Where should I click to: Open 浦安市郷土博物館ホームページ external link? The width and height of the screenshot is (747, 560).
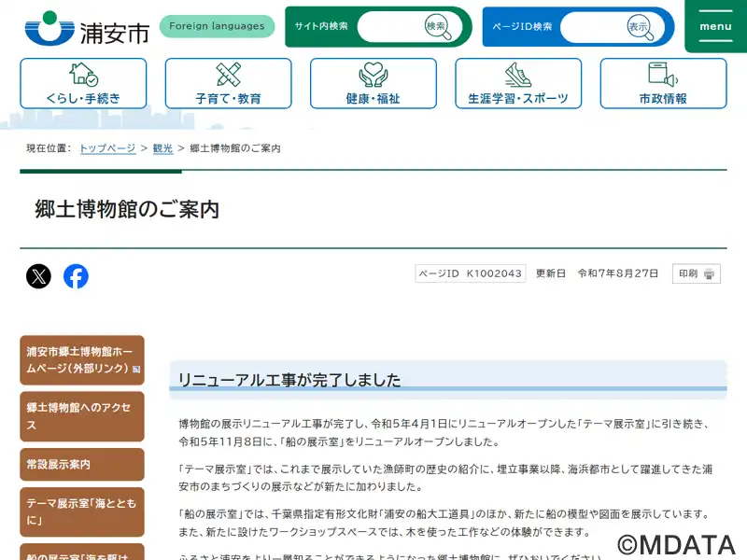coord(82,360)
